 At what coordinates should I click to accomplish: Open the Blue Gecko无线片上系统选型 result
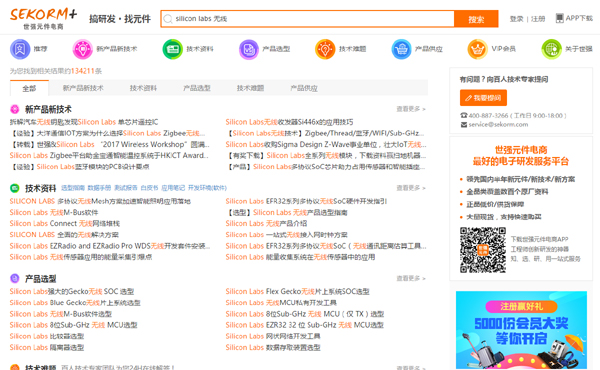(x=75, y=303)
